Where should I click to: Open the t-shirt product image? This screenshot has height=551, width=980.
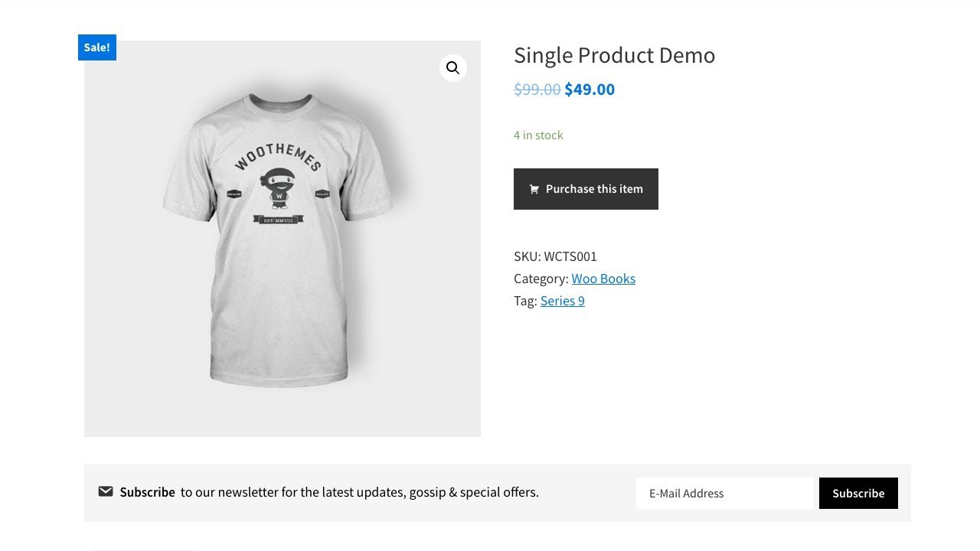pyautogui.click(x=282, y=306)
